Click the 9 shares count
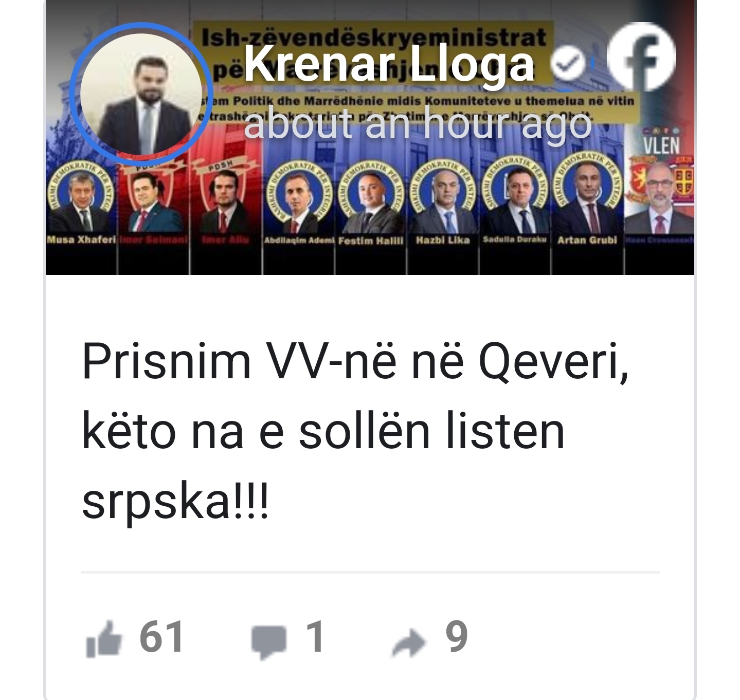Screen dimensions: 740x700 [457, 637]
